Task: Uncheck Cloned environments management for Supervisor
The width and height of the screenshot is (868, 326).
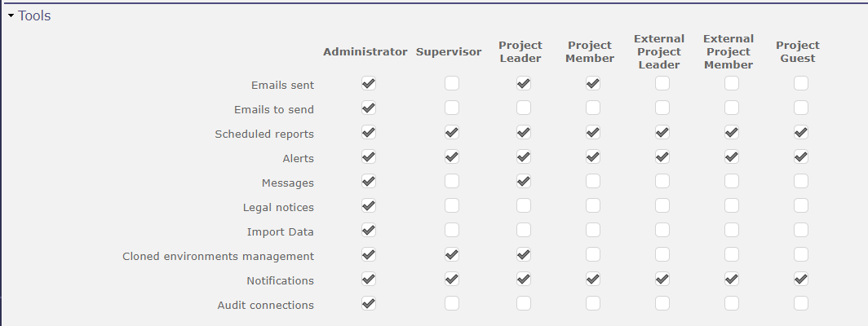Action: click(452, 255)
